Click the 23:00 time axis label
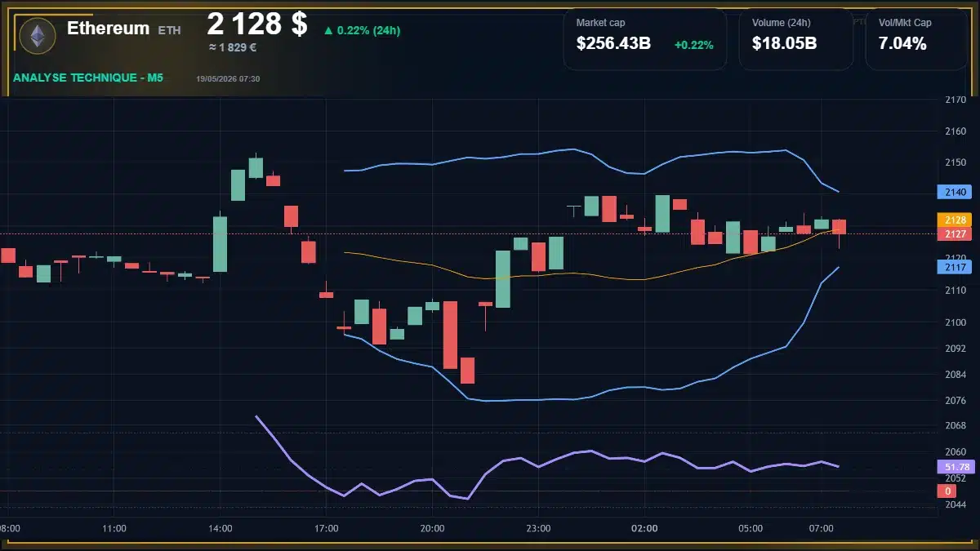Viewport: 980px width, 551px height. tap(539, 529)
